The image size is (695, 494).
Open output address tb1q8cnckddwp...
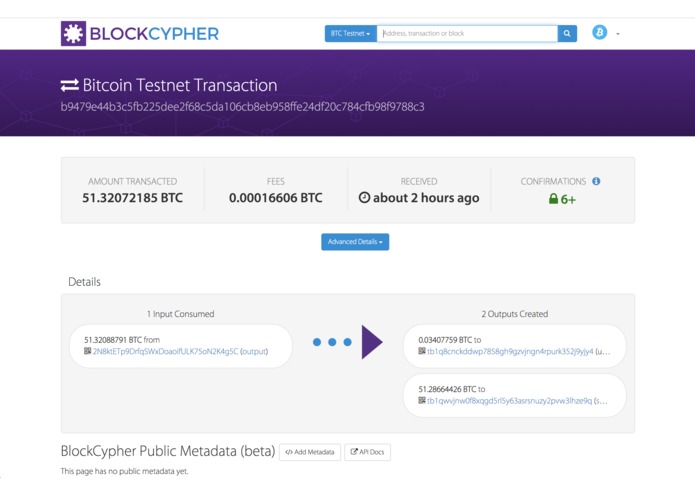click(x=510, y=351)
